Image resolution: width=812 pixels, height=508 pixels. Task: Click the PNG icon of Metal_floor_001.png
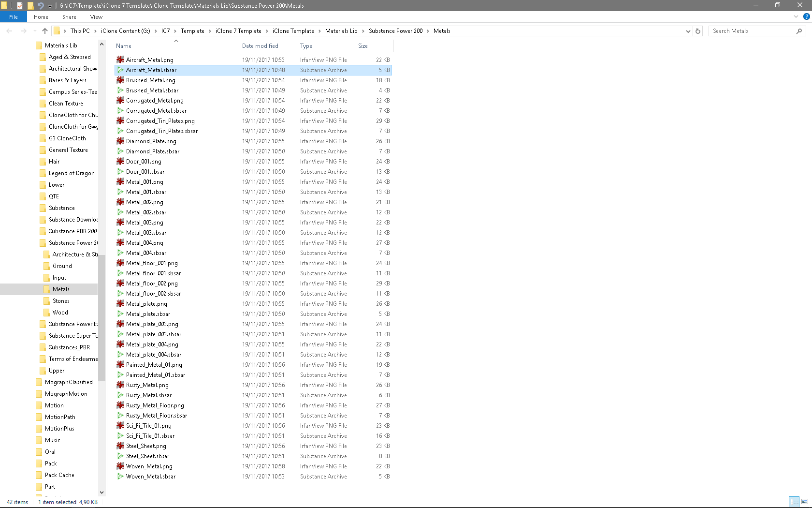tap(120, 263)
